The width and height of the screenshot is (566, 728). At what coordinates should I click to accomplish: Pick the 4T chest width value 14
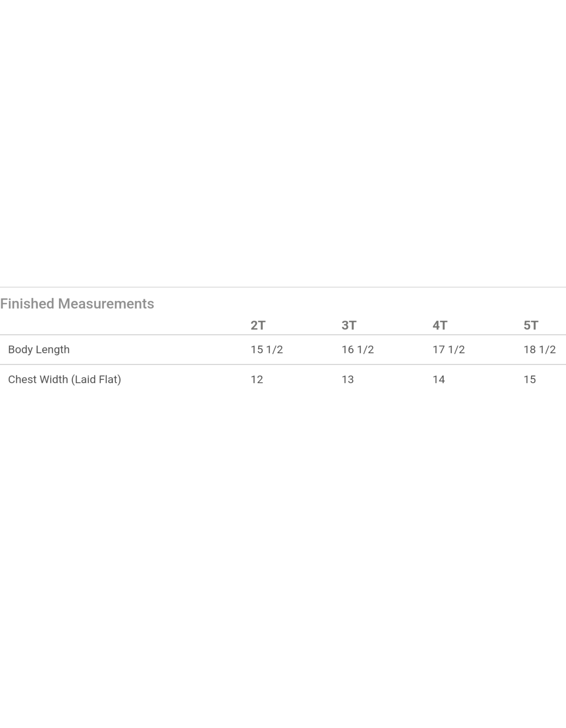tap(439, 379)
